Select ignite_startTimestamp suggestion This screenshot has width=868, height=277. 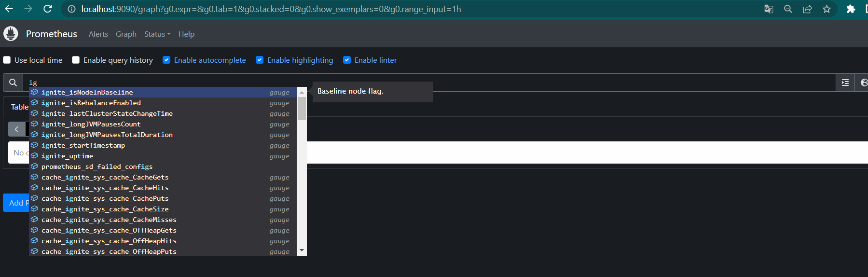click(163, 145)
